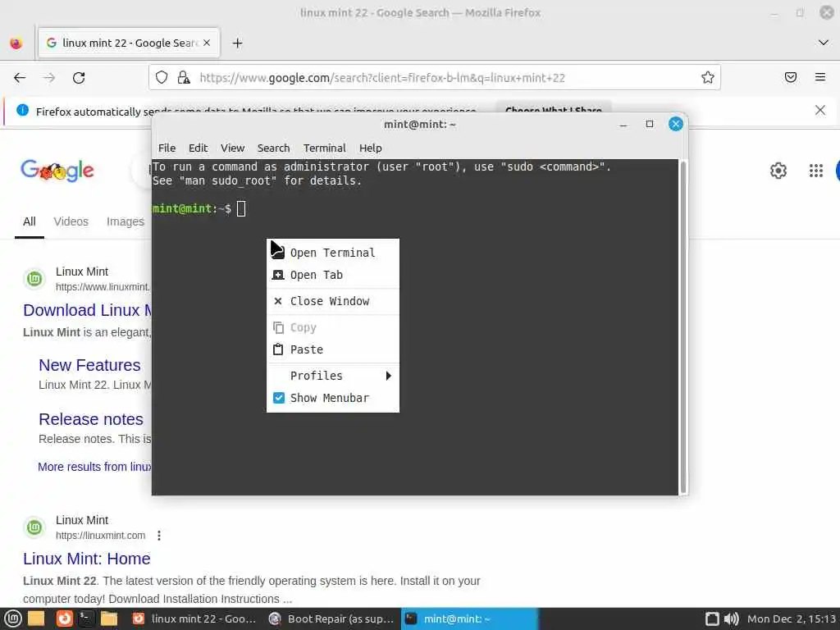
Task: Open the Download Linux Mint result link
Action: pyautogui.click(x=87, y=310)
